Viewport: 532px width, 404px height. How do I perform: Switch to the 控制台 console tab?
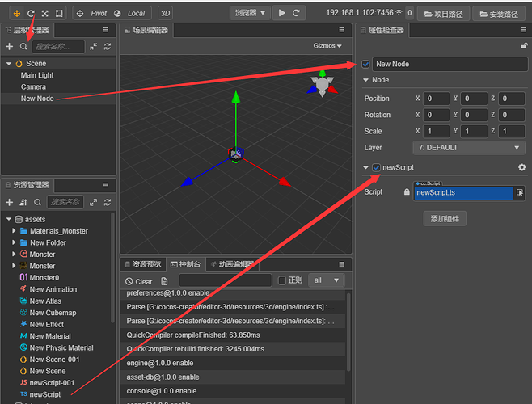(186, 264)
